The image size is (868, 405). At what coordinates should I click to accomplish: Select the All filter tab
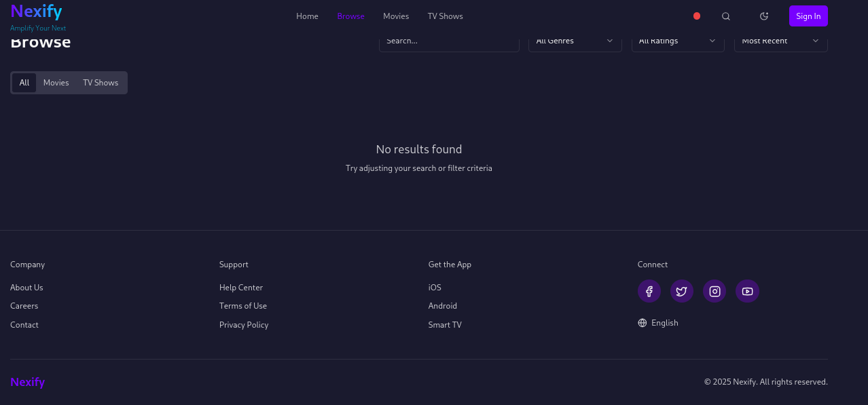[x=24, y=83]
